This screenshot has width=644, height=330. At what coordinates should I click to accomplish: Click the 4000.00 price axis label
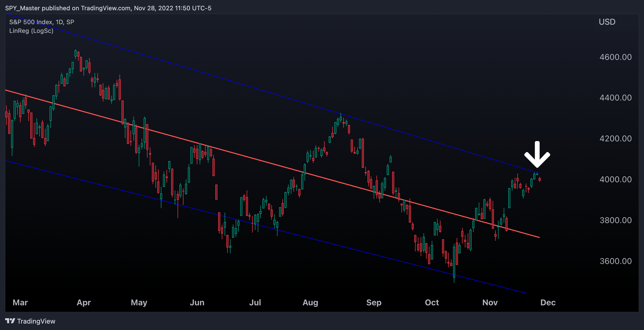point(615,179)
